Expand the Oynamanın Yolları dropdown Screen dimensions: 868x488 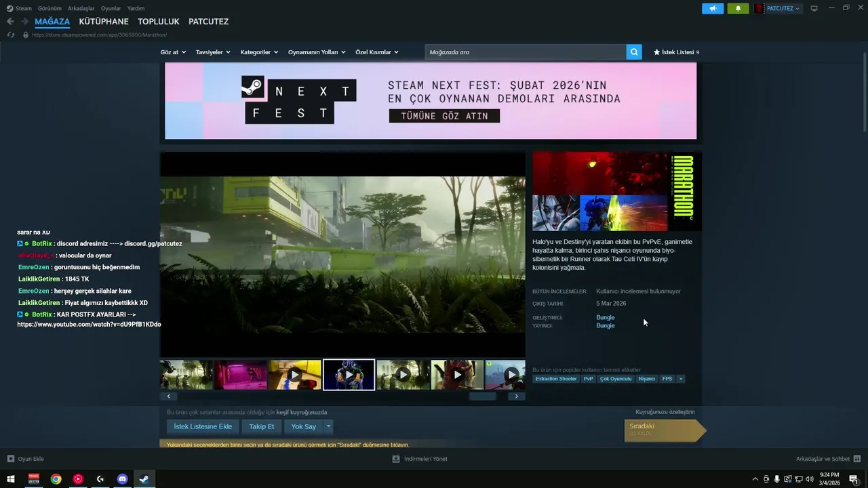pos(317,52)
